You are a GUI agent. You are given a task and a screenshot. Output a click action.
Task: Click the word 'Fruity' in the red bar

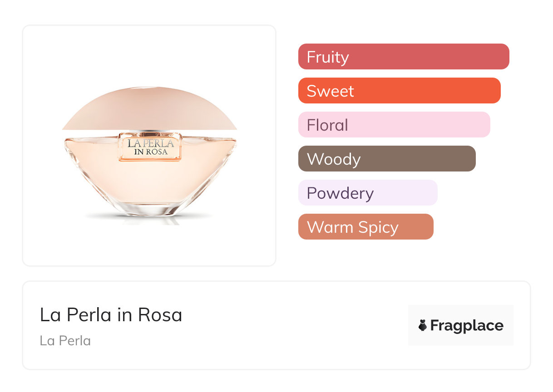[328, 57]
